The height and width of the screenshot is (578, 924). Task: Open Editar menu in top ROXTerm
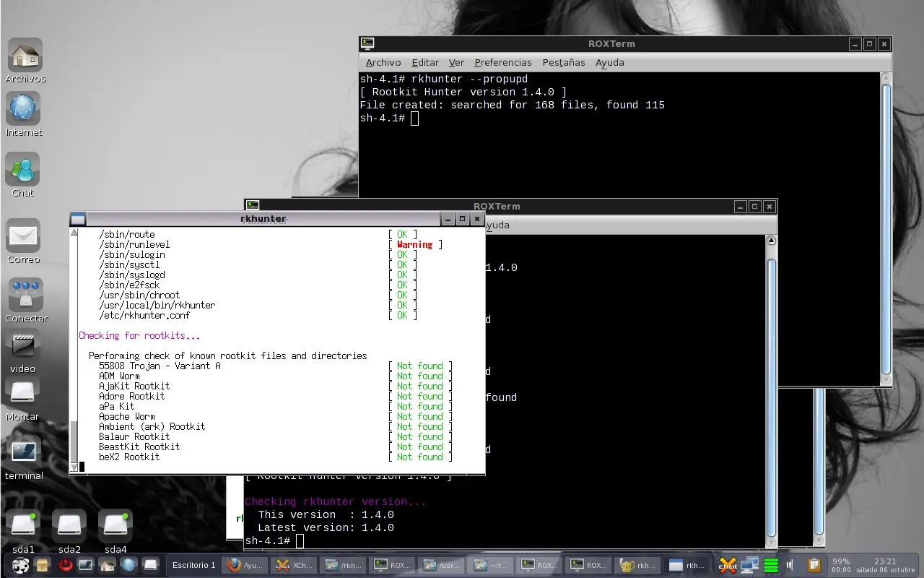pos(425,63)
